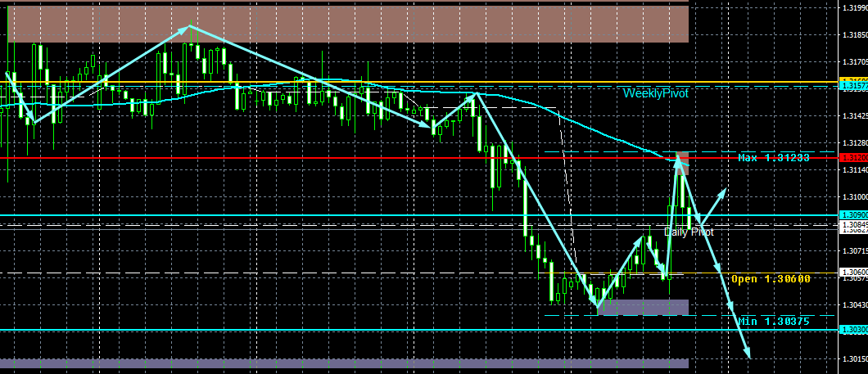Click the cyan 1.30300 price tag

click(853, 330)
